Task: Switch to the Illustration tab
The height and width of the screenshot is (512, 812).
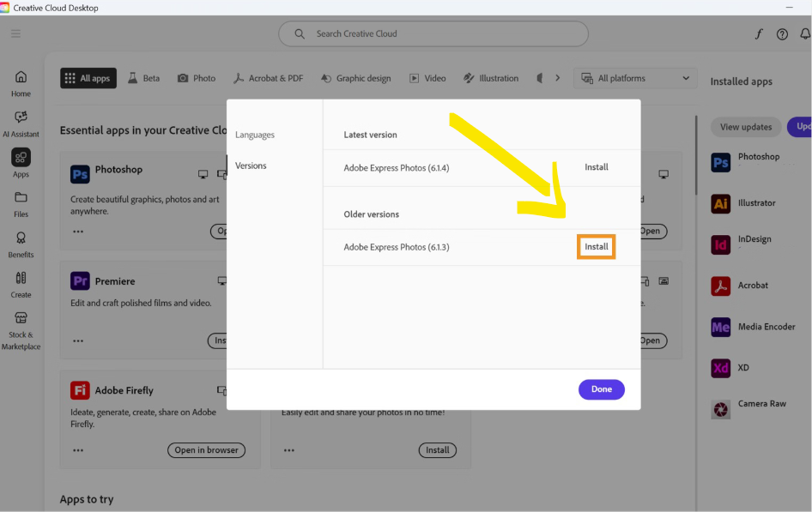Action: pos(491,78)
